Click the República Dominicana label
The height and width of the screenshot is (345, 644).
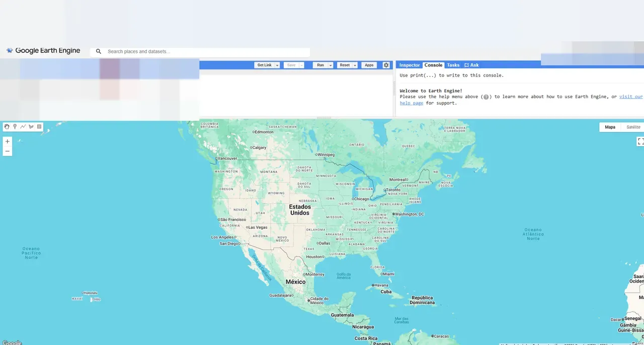coord(422,300)
